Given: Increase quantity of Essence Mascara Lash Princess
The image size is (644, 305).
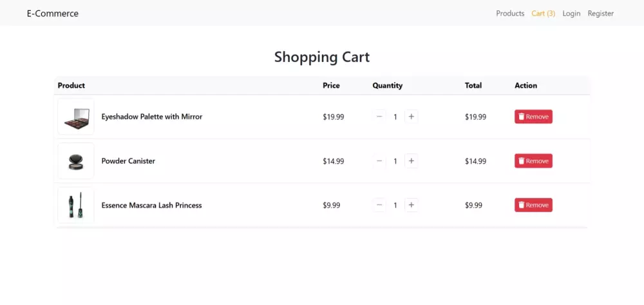Looking at the screenshot, I should (x=411, y=205).
